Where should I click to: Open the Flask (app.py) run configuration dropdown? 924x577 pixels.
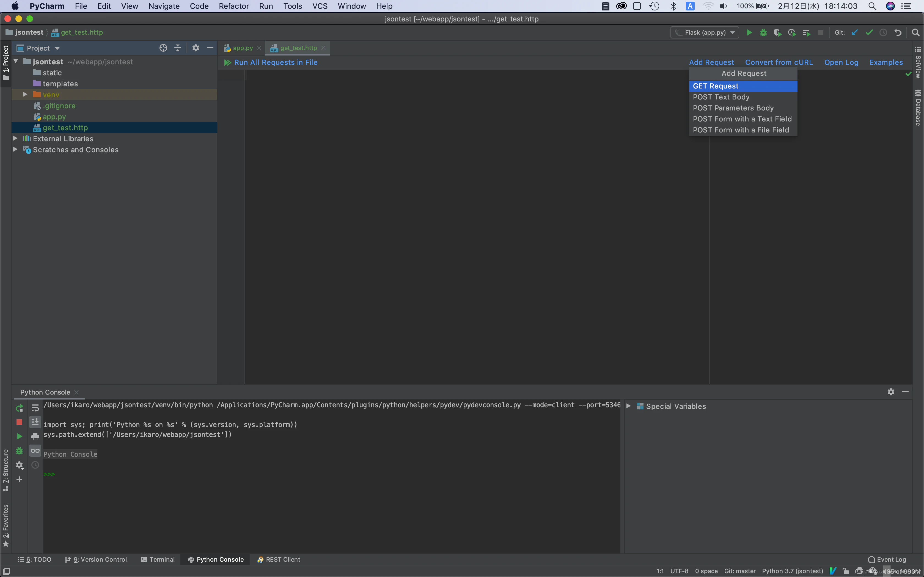[705, 32]
